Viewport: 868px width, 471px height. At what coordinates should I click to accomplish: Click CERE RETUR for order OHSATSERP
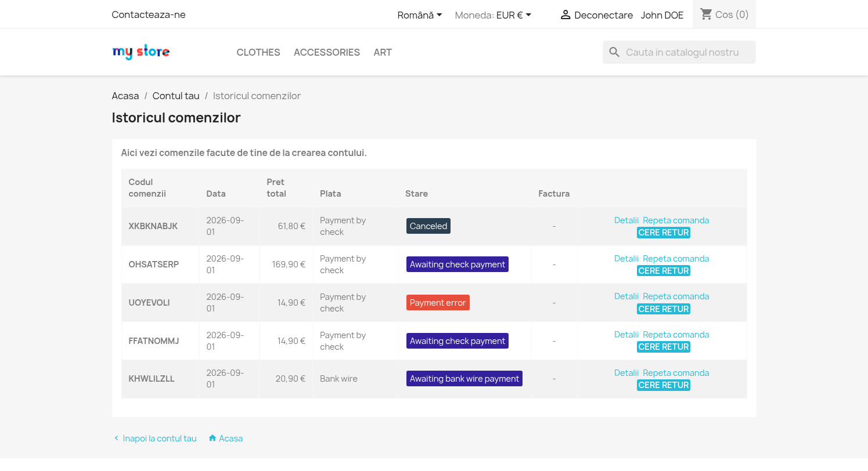tap(664, 271)
